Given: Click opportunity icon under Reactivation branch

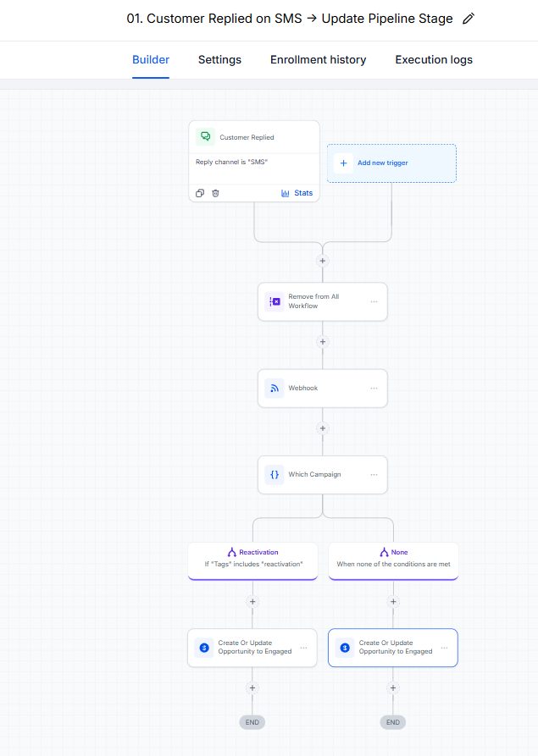Looking at the screenshot, I should pyautogui.click(x=204, y=648).
